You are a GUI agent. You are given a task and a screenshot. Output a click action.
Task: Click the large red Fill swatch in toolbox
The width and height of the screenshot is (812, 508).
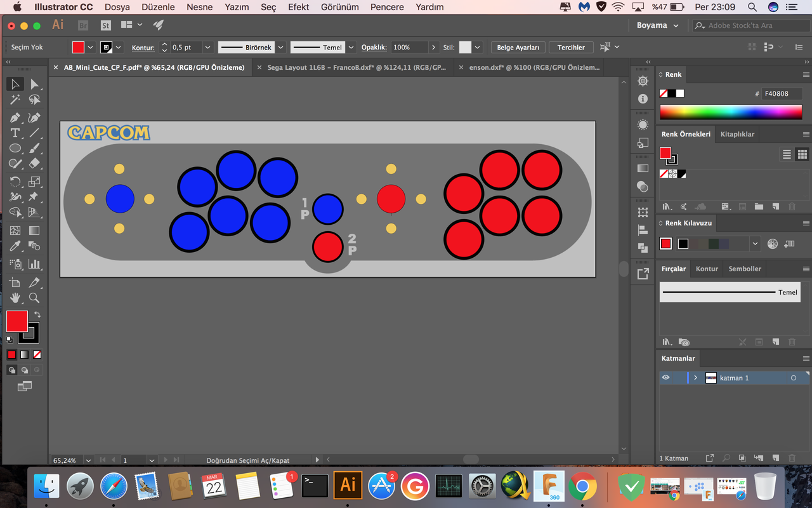pyautogui.click(x=17, y=321)
